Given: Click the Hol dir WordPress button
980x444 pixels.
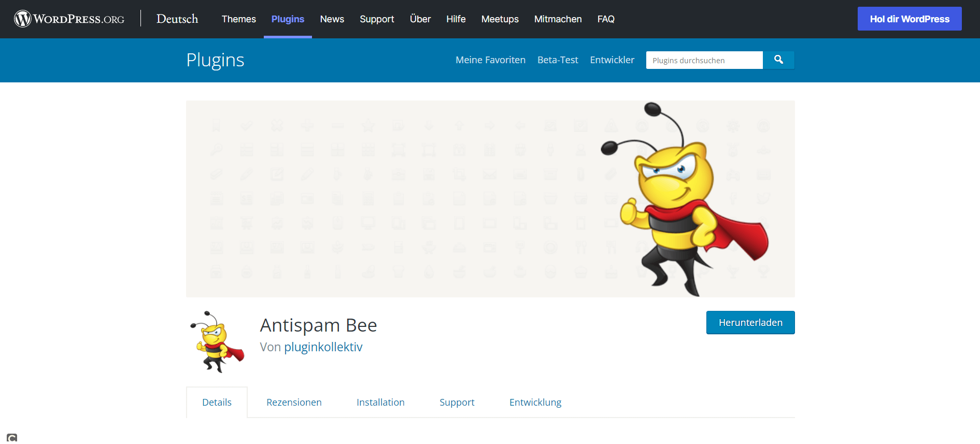Looking at the screenshot, I should 910,19.
